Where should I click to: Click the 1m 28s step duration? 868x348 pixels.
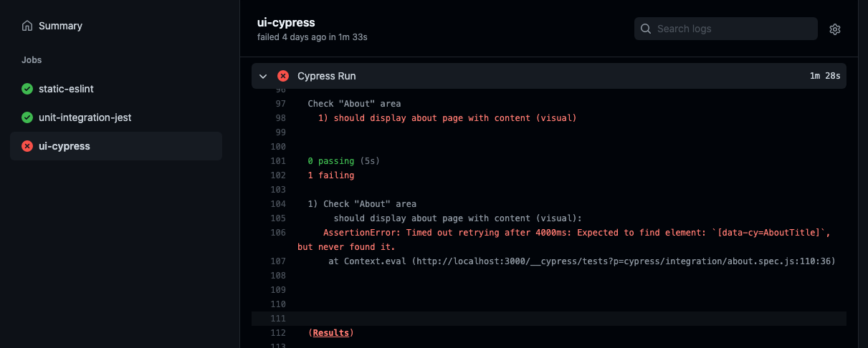(825, 76)
